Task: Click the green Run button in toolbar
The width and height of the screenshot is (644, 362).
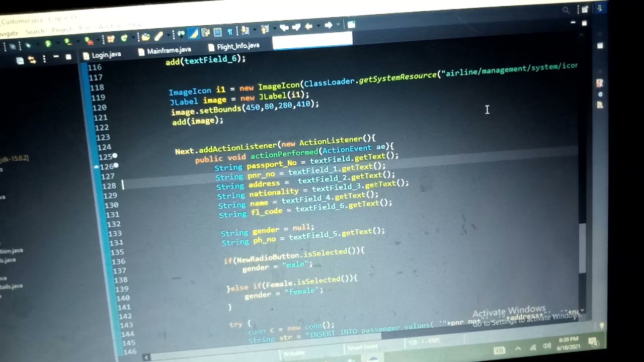Action: click(x=48, y=43)
